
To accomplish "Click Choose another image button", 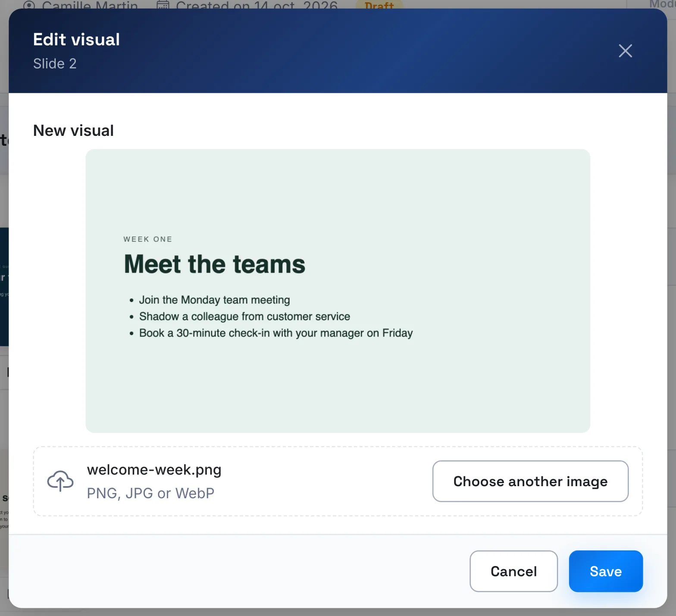I will (530, 481).
